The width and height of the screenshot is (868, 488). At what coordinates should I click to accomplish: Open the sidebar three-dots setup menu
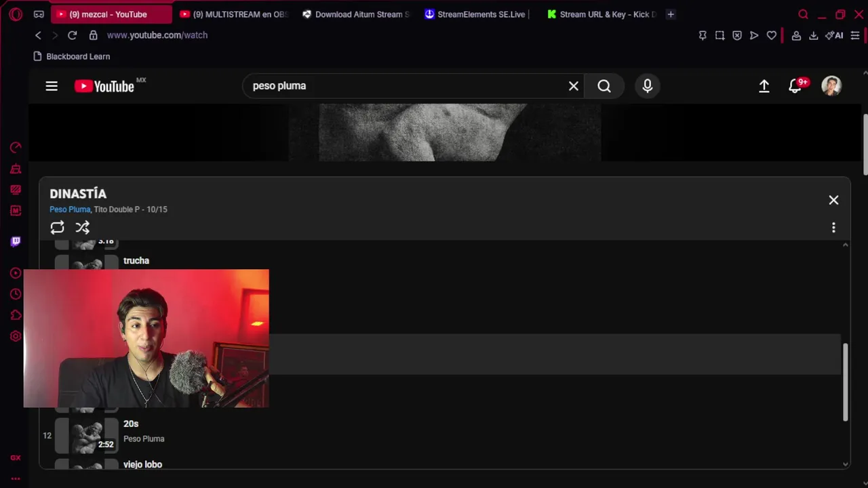16,479
